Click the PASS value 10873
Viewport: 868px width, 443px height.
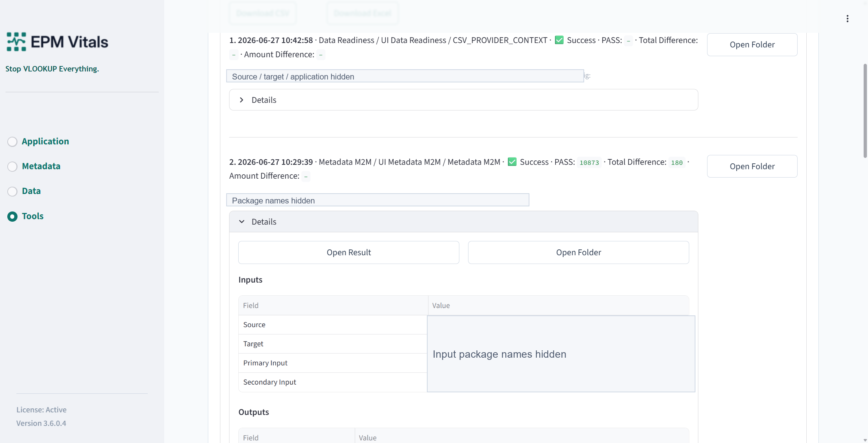click(589, 163)
